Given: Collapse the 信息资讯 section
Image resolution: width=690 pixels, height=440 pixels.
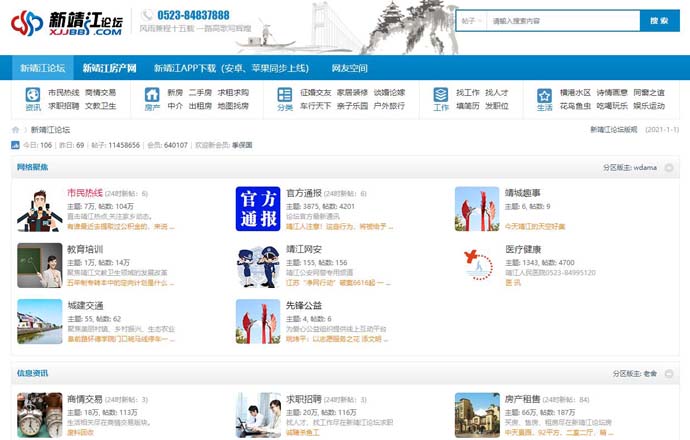Looking at the screenshot, I should (x=669, y=373).
